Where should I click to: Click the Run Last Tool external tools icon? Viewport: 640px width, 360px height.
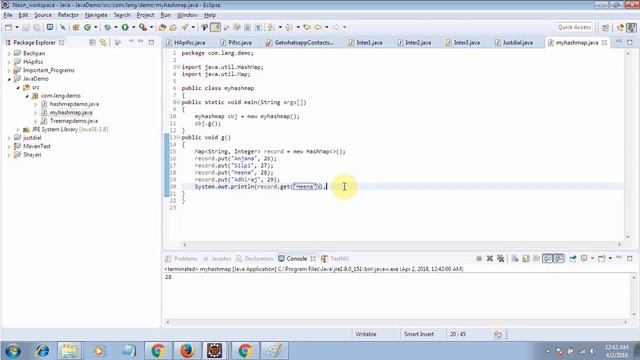(143, 27)
